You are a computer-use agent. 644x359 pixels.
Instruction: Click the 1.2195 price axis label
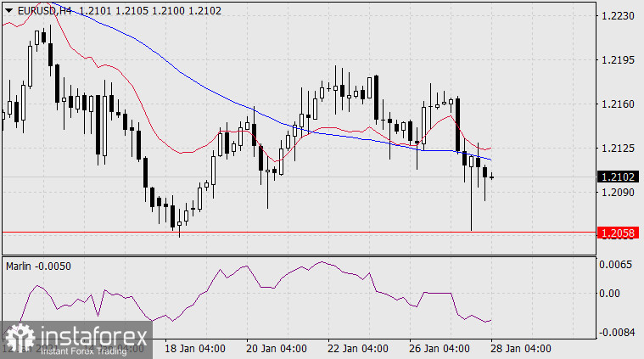[618, 60]
